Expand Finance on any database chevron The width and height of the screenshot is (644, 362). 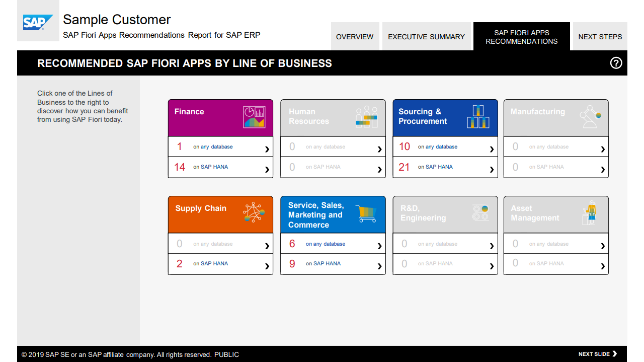pos(267,150)
